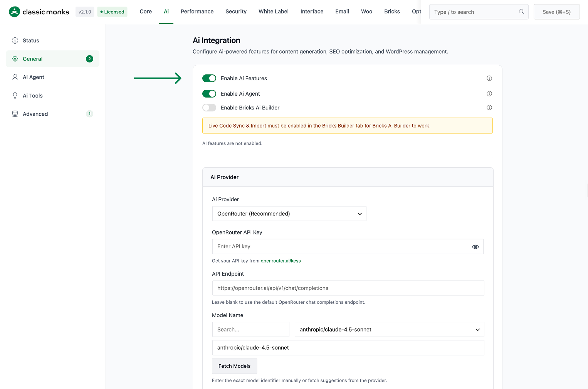Image resolution: width=588 pixels, height=389 pixels.
Task: Click the Type / to search field
Action: pos(479,12)
